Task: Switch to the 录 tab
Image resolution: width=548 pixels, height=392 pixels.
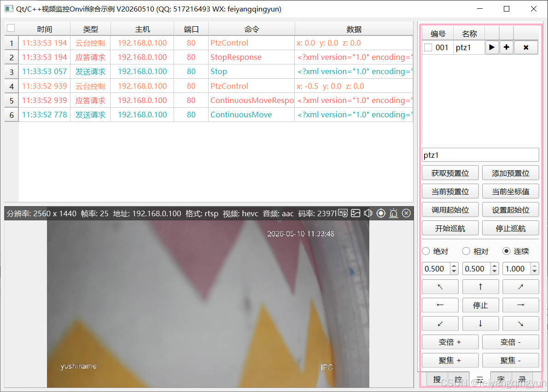Action: click(522, 380)
